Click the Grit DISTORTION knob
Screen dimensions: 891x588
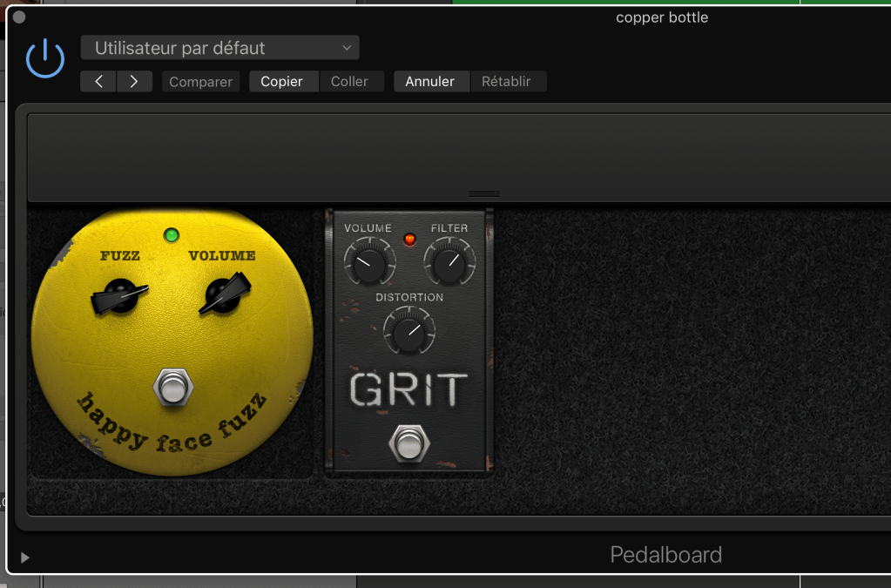tap(408, 331)
